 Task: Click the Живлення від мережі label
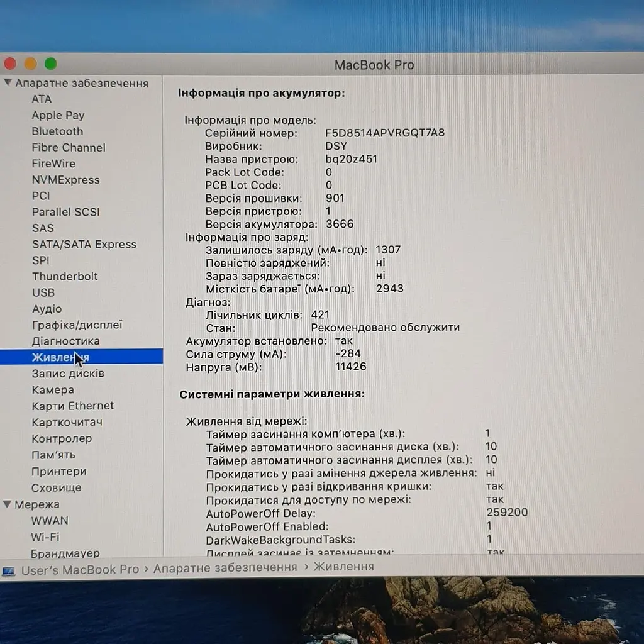pyautogui.click(x=247, y=421)
